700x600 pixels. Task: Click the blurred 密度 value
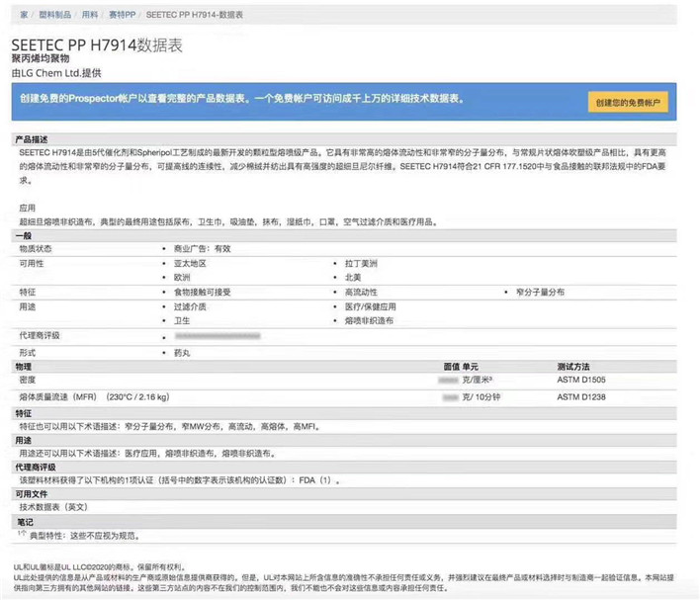pyautogui.click(x=448, y=380)
